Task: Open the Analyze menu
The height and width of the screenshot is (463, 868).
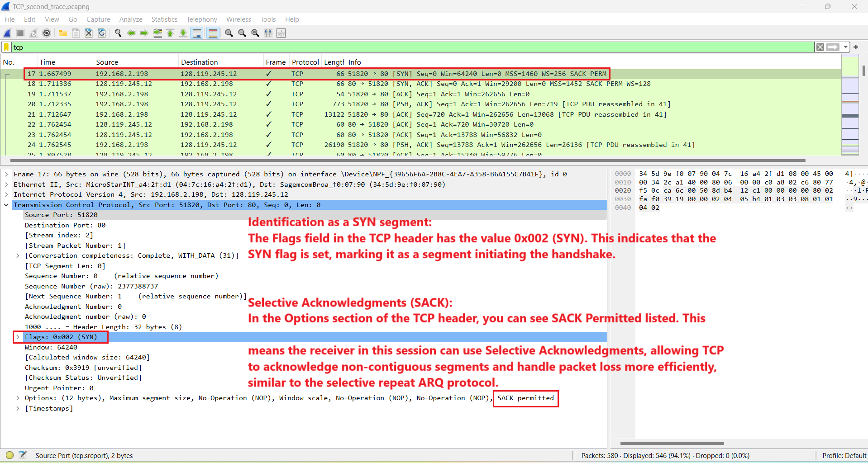Action: pos(131,19)
